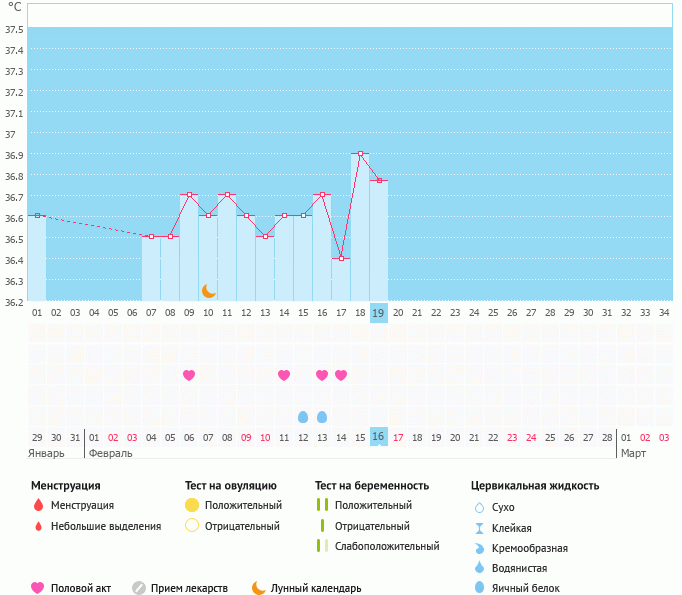
Task: Click the Слабоположительный pregnancy test label
Action: (x=387, y=546)
